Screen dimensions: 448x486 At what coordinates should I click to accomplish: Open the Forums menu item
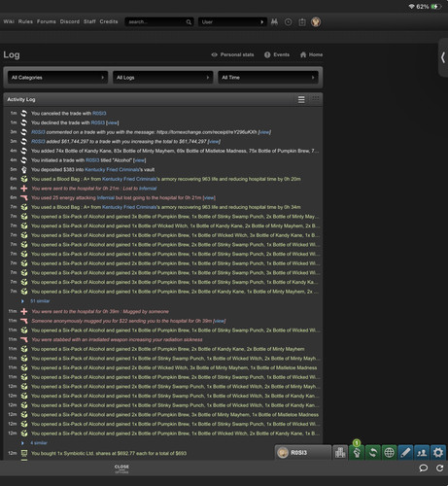[47, 21]
